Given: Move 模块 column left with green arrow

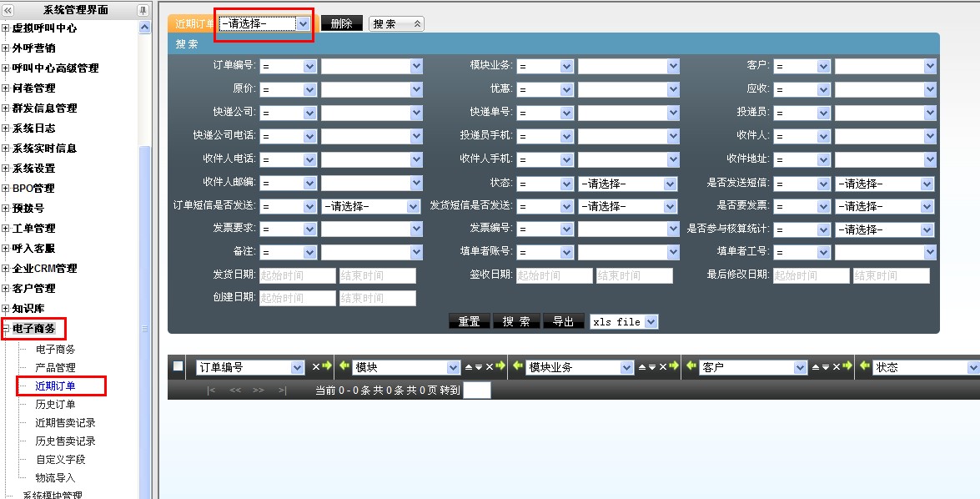Looking at the screenshot, I should [344, 366].
